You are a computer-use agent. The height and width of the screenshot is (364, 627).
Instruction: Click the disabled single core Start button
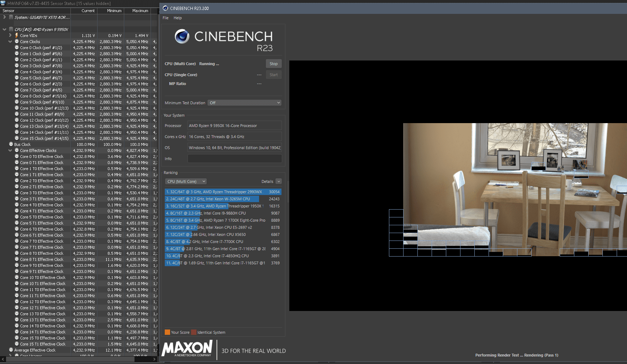[x=274, y=75]
